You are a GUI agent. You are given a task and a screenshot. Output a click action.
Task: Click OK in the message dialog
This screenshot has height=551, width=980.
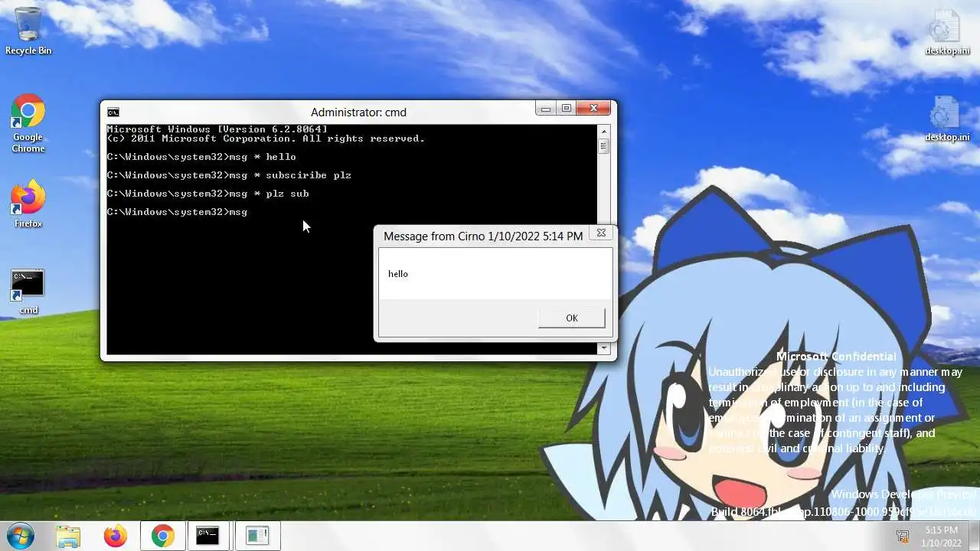[571, 318]
